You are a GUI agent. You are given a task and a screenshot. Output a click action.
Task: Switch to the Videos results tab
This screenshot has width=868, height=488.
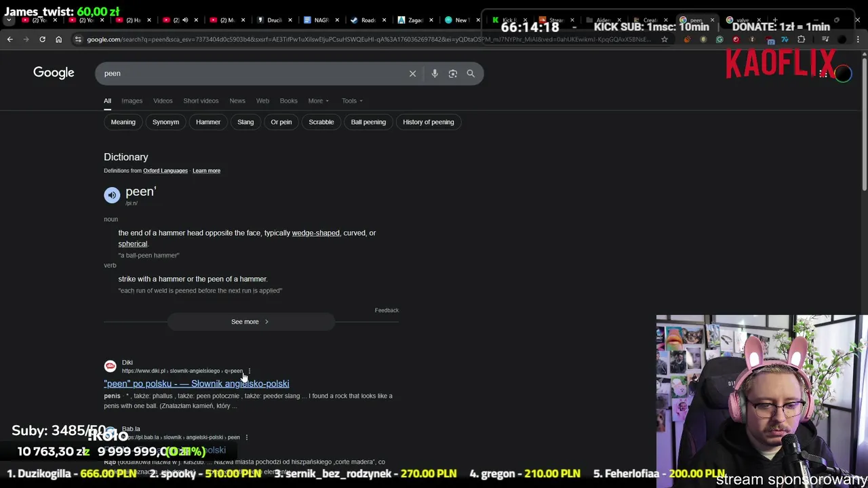point(163,100)
